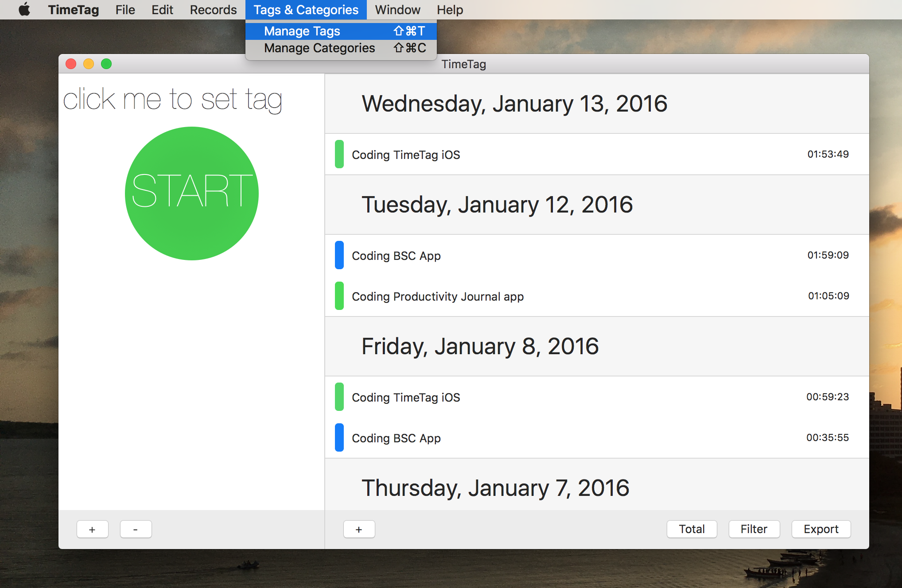Click the Total button
902x588 pixels.
coord(692,529)
